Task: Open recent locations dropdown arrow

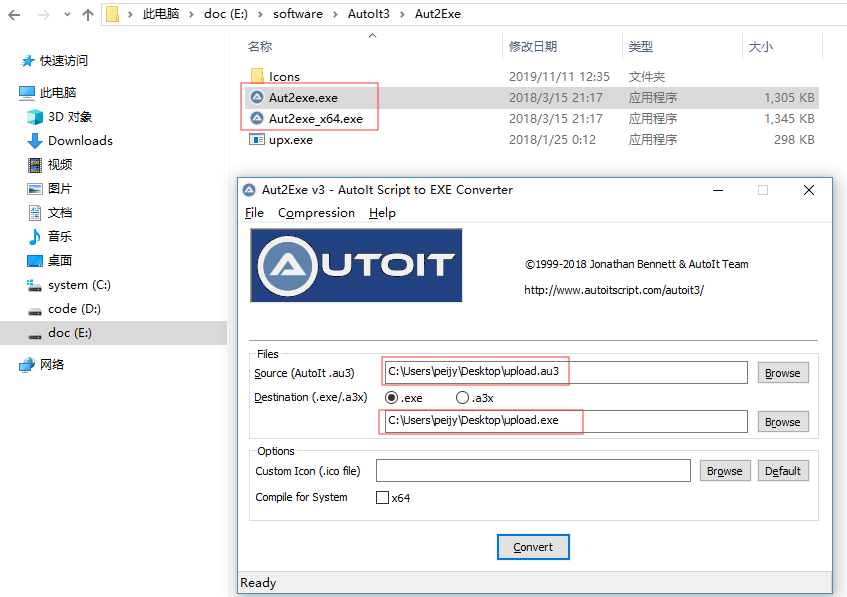Action: (x=67, y=15)
